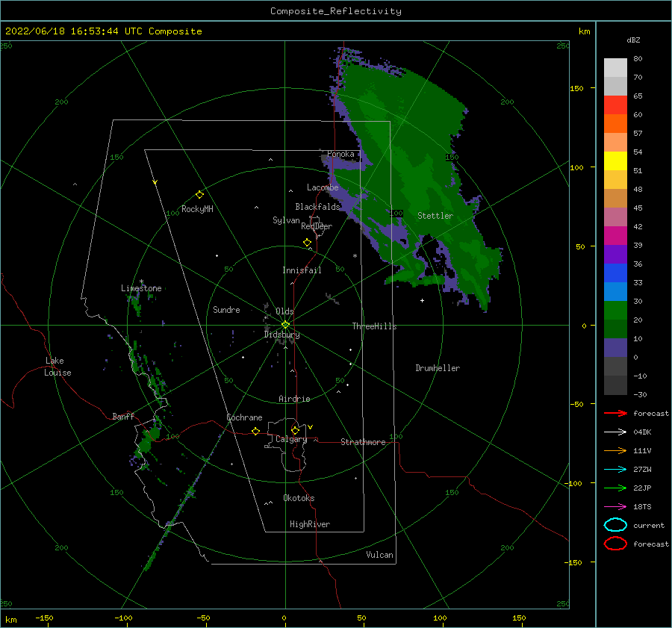
Task: Click the Lacombe label on map
Action: [x=323, y=187]
